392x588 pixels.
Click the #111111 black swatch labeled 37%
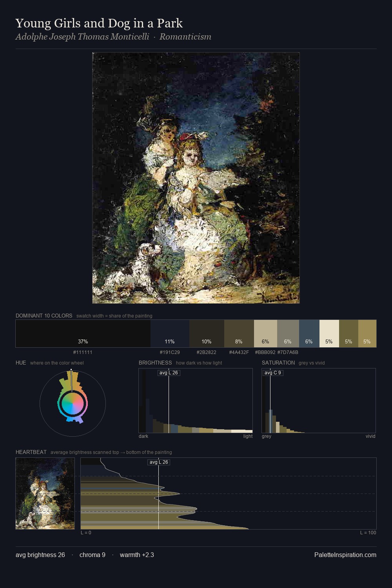tap(83, 334)
